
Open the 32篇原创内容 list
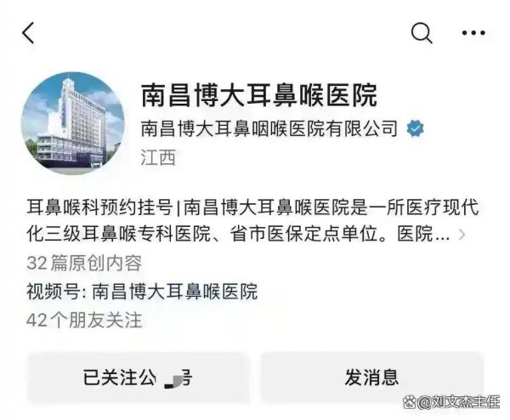84,263
